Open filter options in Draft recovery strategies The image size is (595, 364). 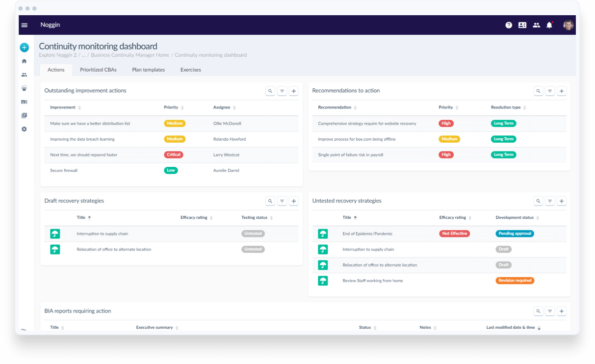tap(282, 201)
